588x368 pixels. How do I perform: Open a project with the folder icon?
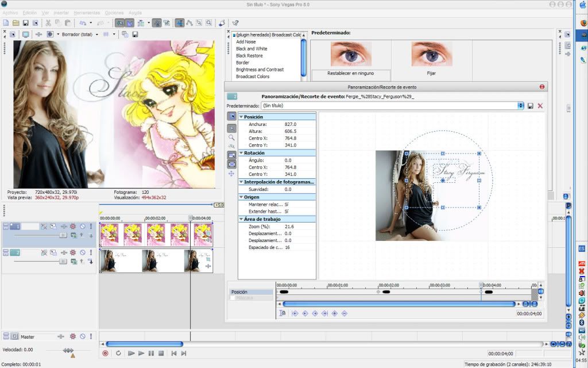tap(16, 23)
